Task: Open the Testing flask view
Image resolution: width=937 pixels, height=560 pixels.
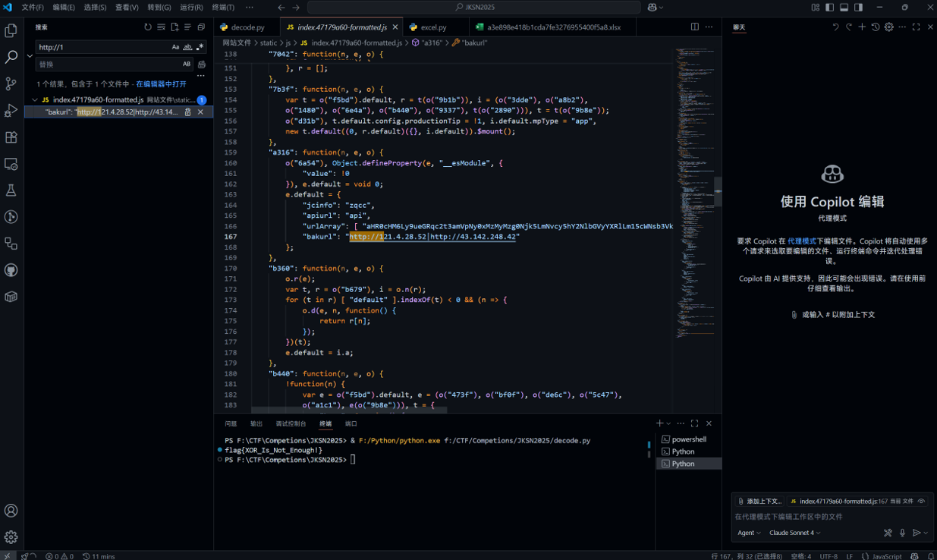Action: click(11, 190)
